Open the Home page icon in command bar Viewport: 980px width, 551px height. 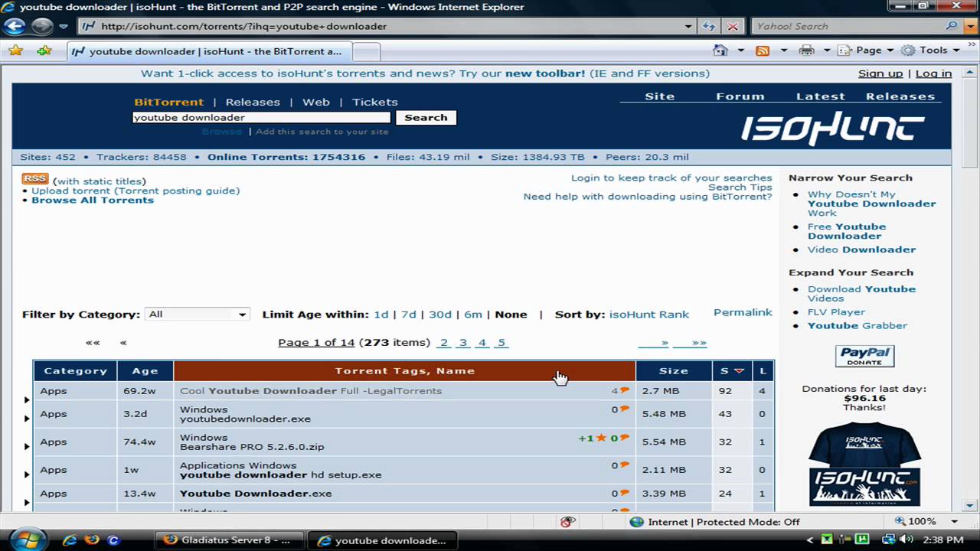720,51
